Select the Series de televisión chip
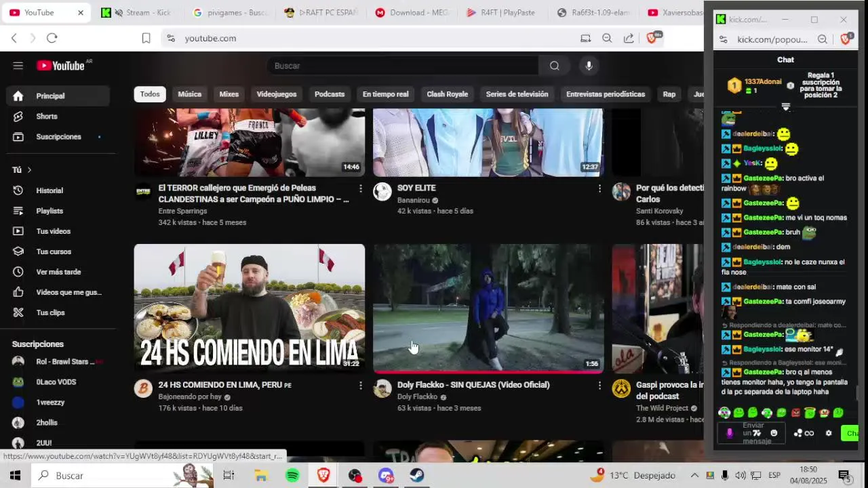 coord(517,94)
